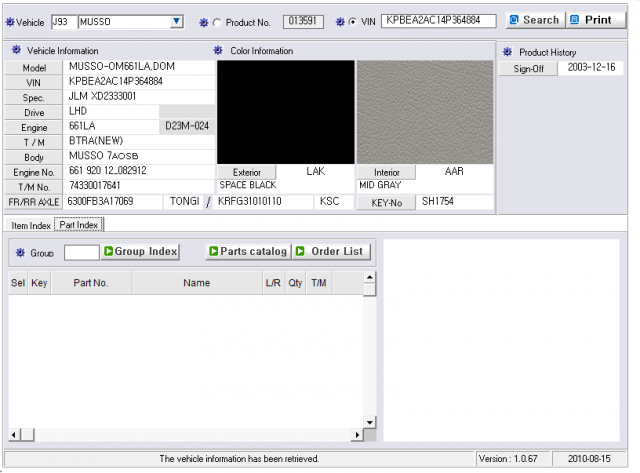Image resolution: width=640 pixels, height=473 pixels.
Task: Click the Model row label
Action: 34,68
